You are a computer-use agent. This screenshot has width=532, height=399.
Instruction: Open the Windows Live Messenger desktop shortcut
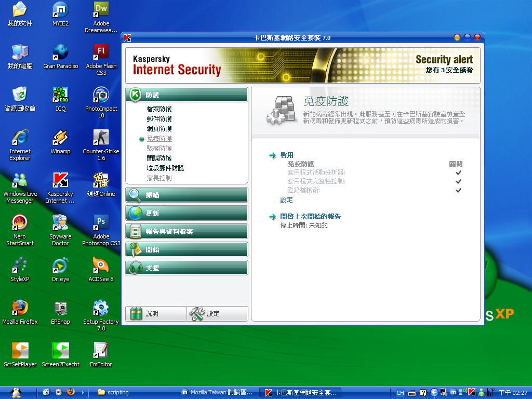click(20, 188)
